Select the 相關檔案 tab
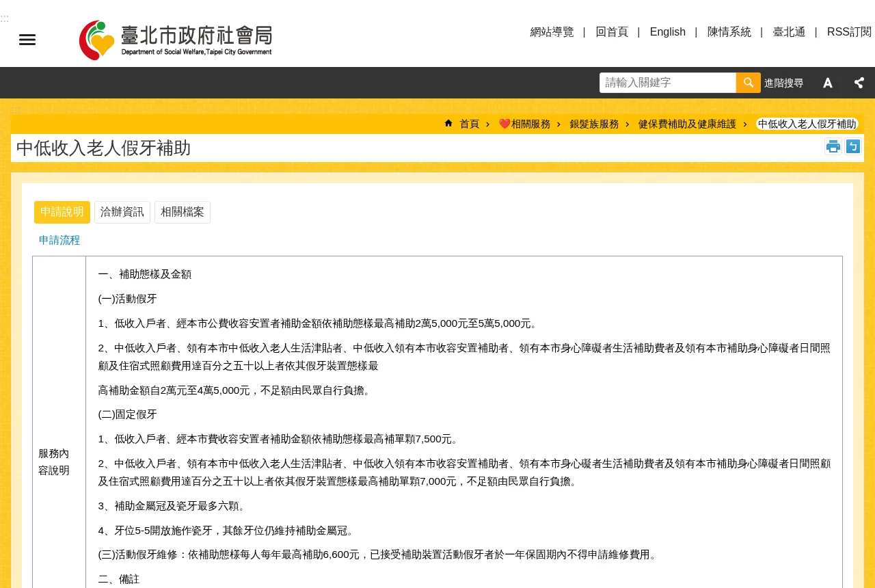 tap(183, 212)
